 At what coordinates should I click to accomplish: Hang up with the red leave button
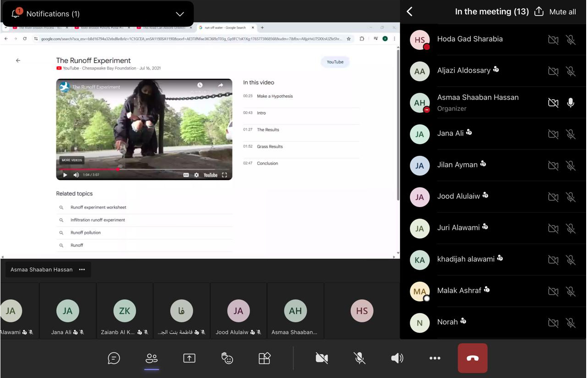pos(473,358)
